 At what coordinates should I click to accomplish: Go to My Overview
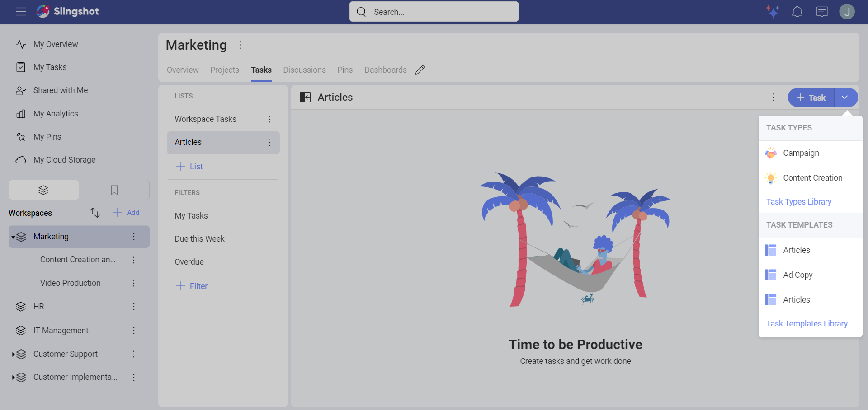pos(56,44)
